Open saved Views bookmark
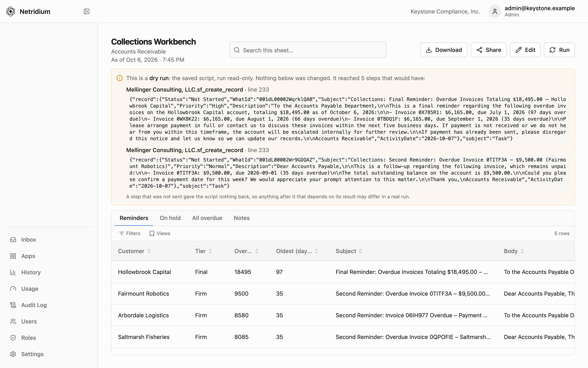The width and height of the screenshot is (588, 368). (160, 233)
